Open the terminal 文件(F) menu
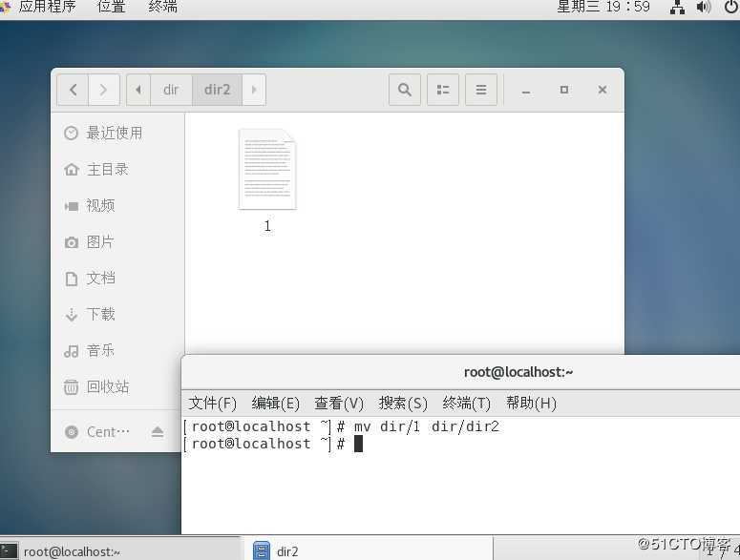 click(212, 403)
